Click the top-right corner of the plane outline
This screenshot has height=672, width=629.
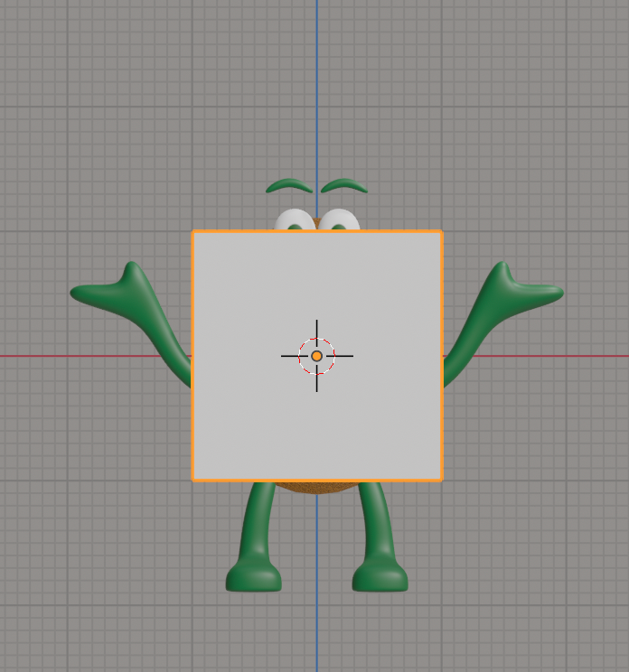(441, 232)
